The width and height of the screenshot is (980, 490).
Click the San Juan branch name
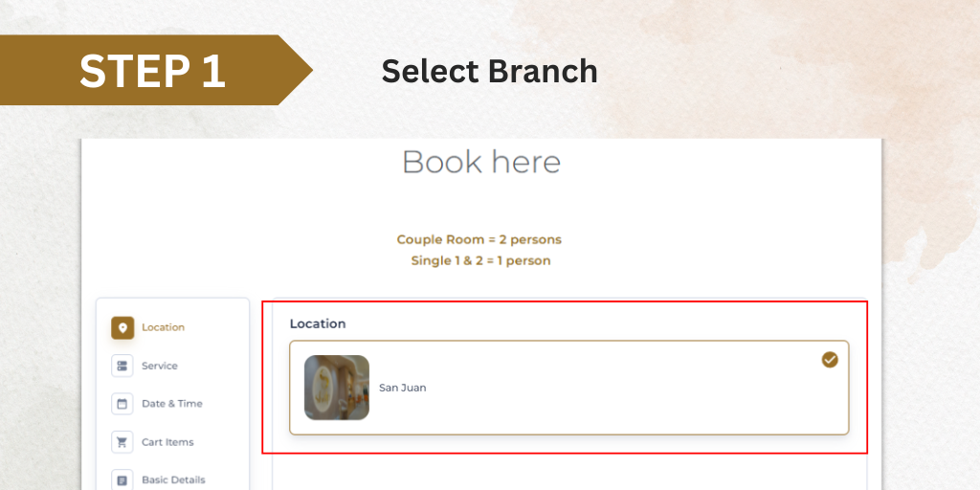click(x=403, y=388)
